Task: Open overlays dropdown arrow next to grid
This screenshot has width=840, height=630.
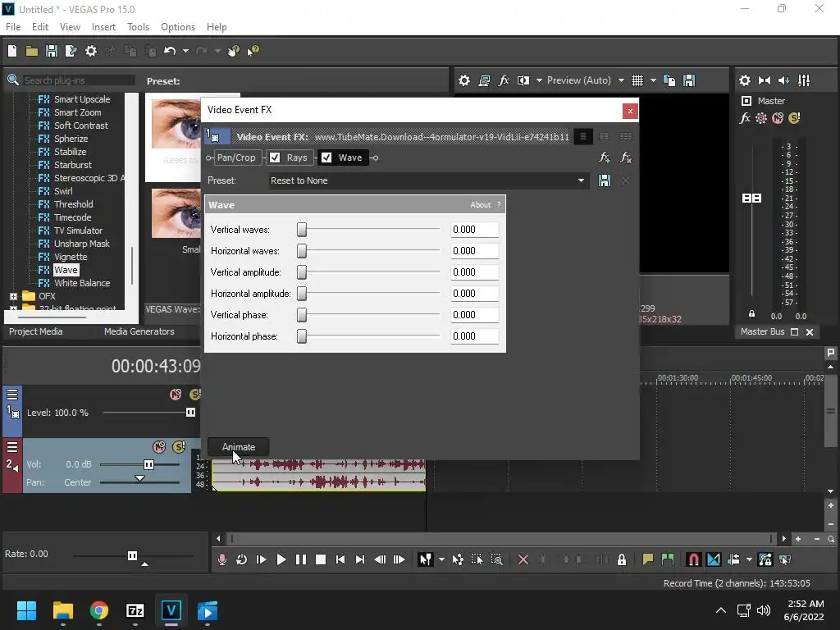Action: pyautogui.click(x=653, y=80)
